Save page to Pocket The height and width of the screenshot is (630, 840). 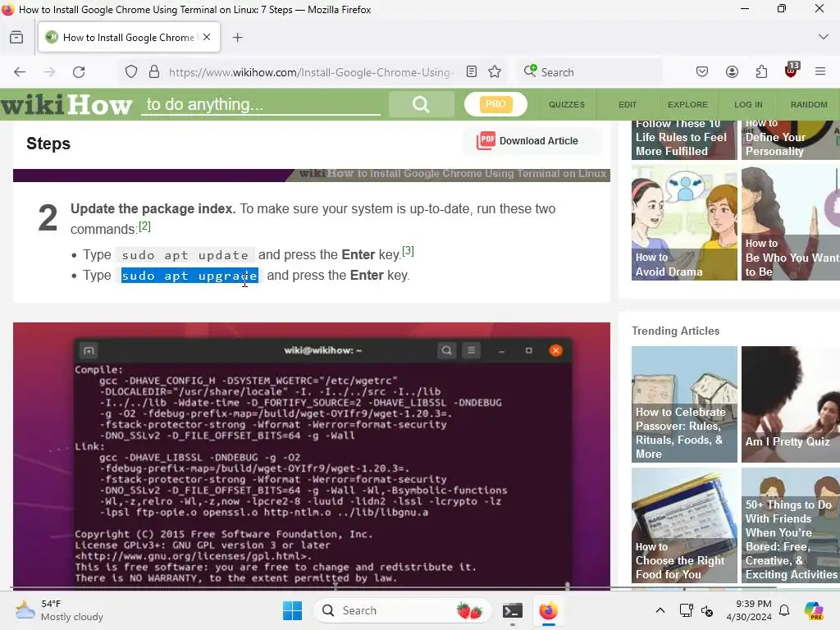702,72
